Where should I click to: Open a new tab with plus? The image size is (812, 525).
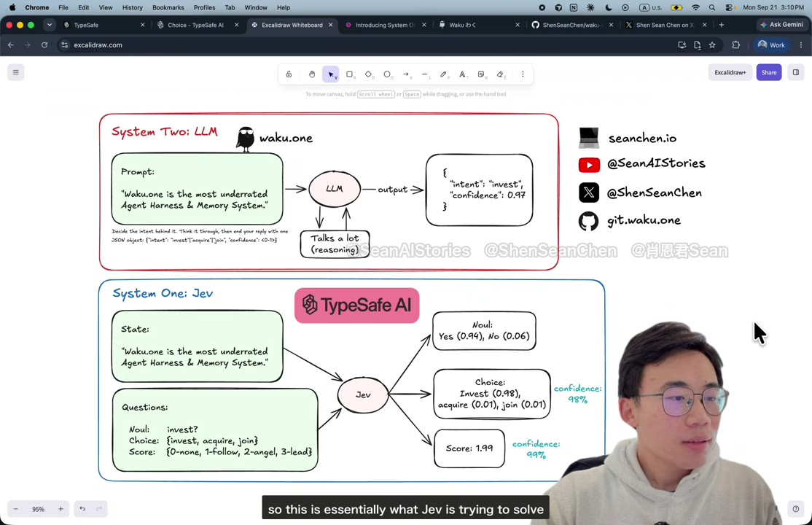point(722,25)
